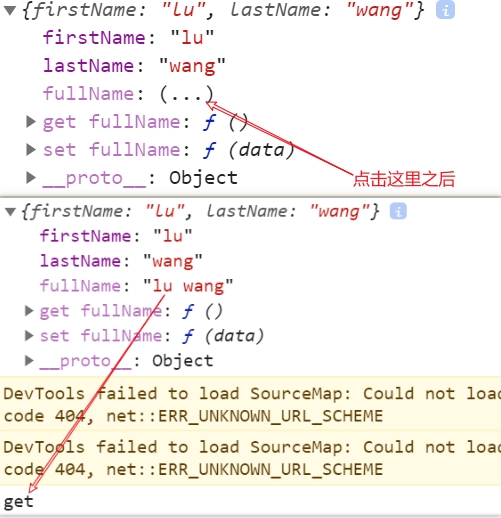Screen dimensions: 501x518
Task: Collapse the first logged object
Action: coord(10,10)
